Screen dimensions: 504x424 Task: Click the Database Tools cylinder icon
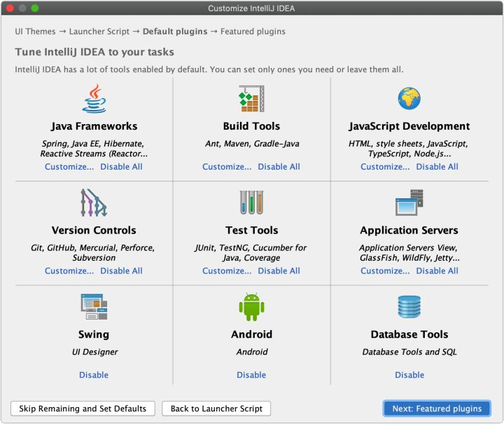point(409,307)
